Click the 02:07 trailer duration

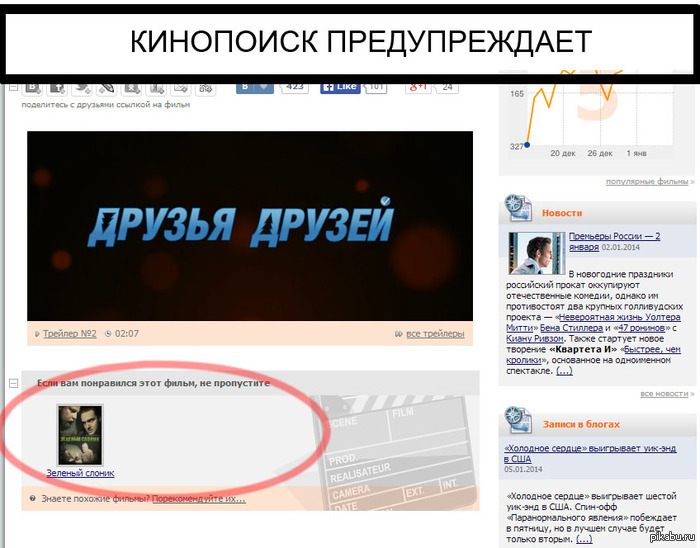click(127, 334)
